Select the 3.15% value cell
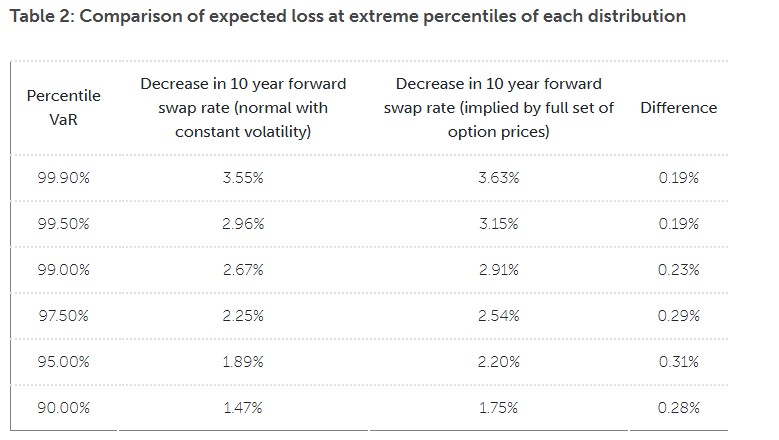 pos(499,224)
